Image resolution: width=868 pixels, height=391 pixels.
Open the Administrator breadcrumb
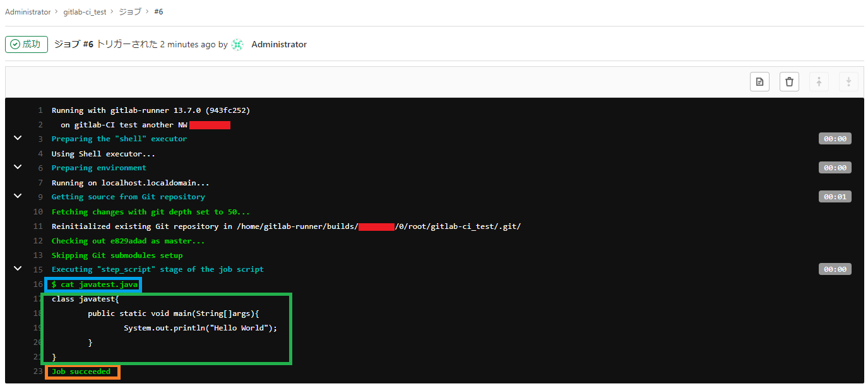tap(28, 11)
